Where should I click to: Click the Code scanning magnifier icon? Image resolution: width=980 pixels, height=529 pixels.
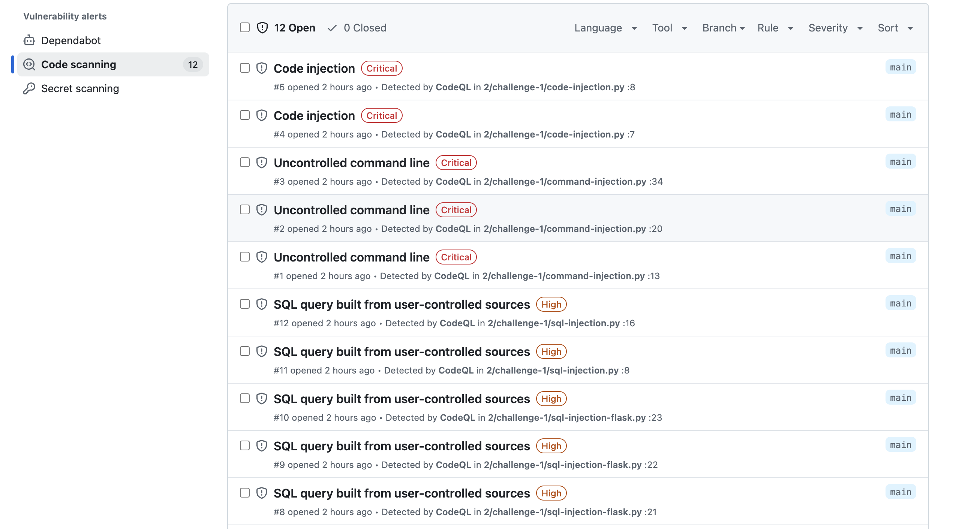coord(29,64)
